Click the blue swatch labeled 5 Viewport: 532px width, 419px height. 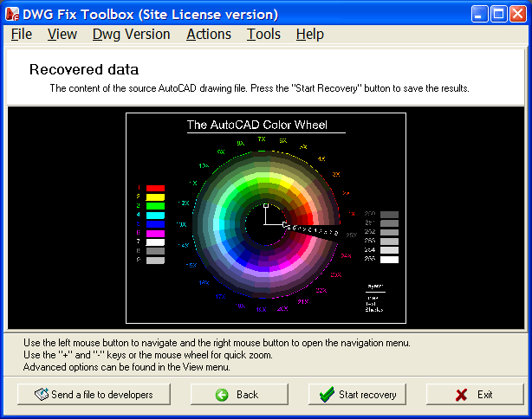[155, 224]
